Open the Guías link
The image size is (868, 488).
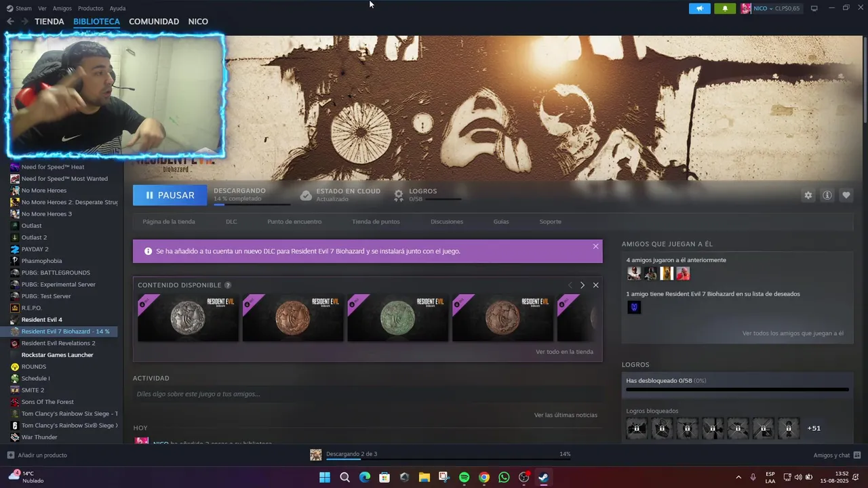pos(501,222)
